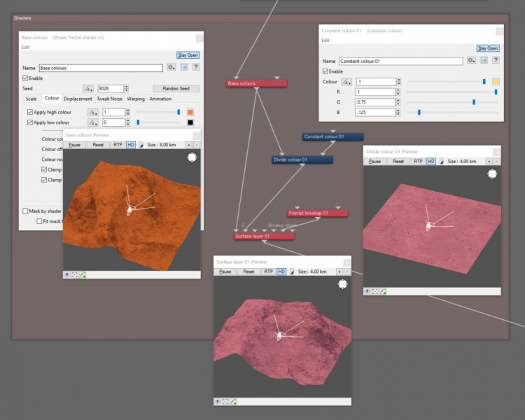Uncheck Apply high colour
Viewport: 525px width, 420px height.
(x=30, y=112)
